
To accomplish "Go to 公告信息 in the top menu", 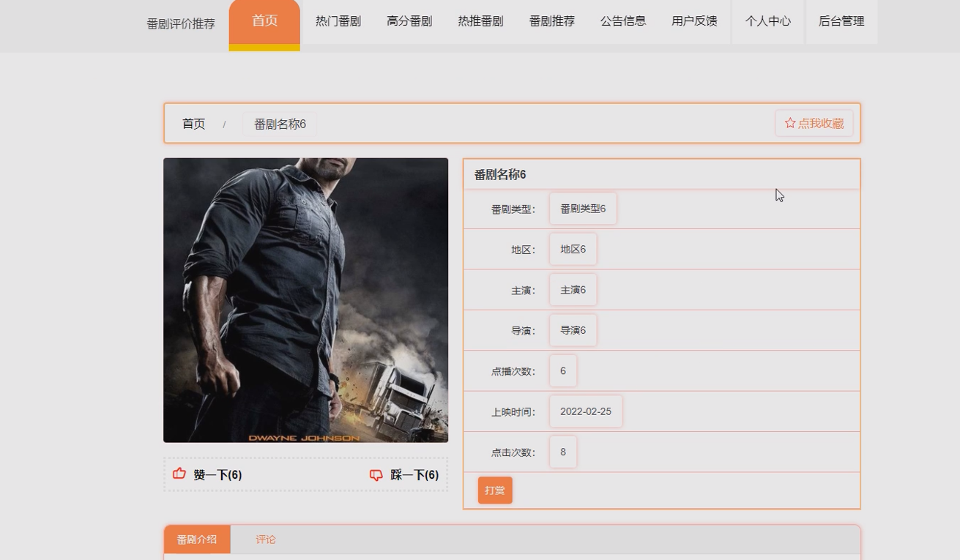I will pos(623,21).
